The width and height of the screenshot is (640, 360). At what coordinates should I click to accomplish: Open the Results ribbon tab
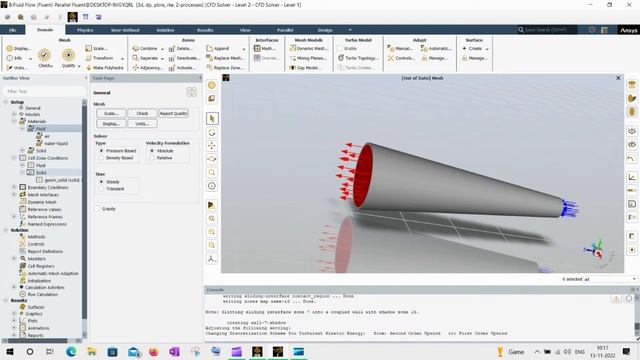(205, 30)
